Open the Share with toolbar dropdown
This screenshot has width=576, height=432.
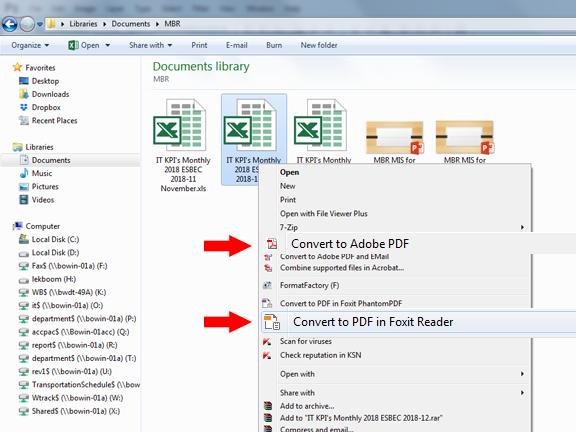[151, 45]
